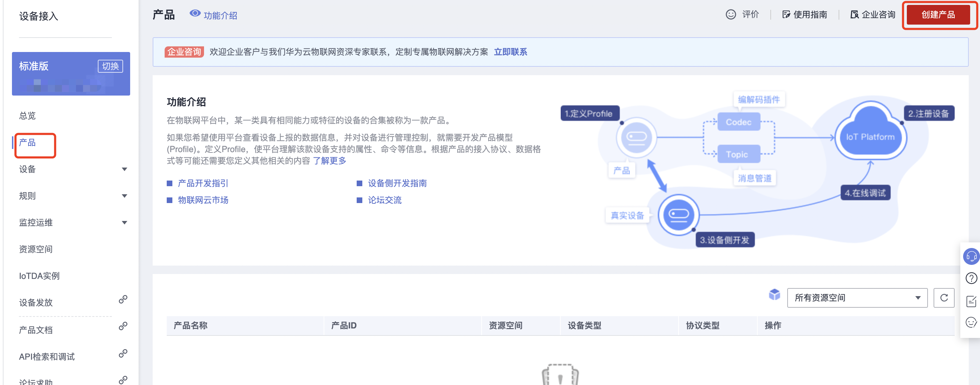
Task: Click the smiley rating icon on right edge
Action: tap(971, 322)
